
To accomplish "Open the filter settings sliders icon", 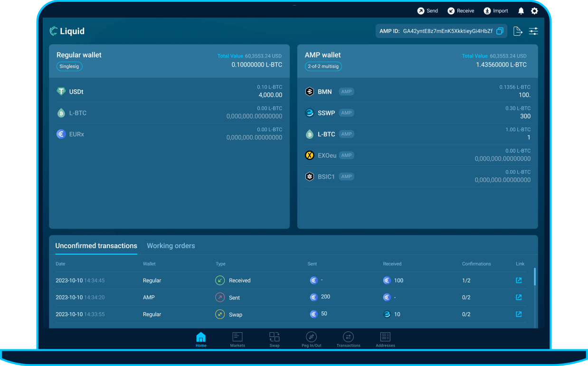I will pos(533,30).
